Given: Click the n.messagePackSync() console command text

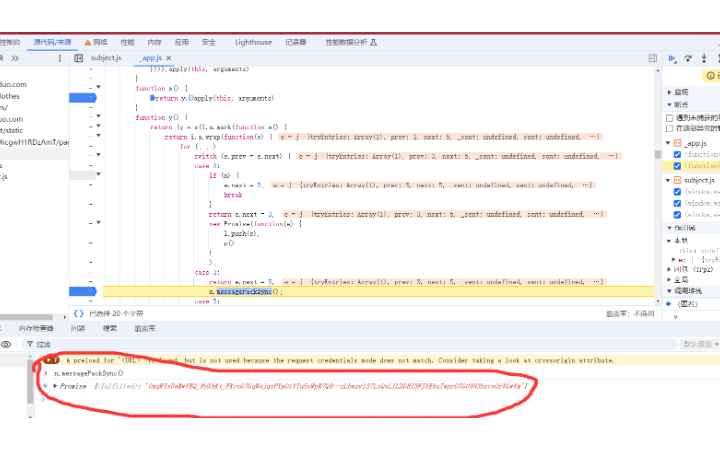Looking at the screenshot, I should pyautogui.click(x=89, y=373).
